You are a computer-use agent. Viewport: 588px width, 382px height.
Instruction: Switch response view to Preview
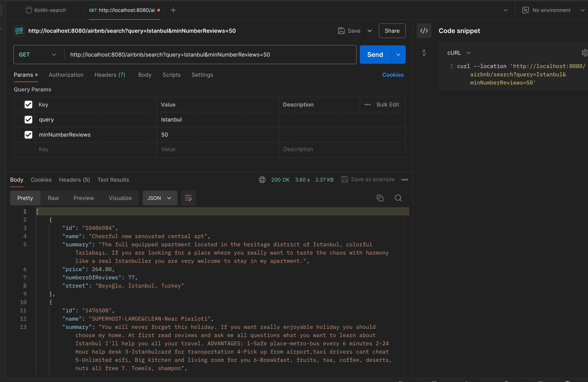pos(84,198)
